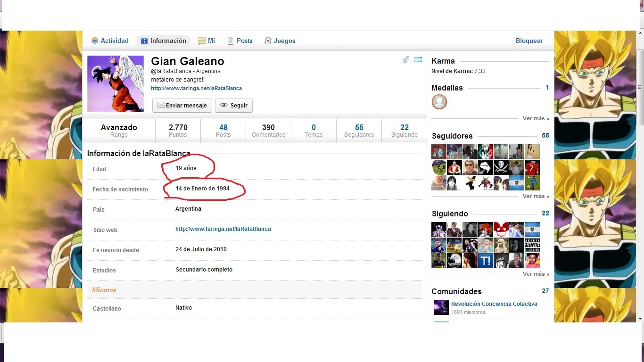Click join date '24 de Julio de 2010'
The height and width of the screenshot is (362, 644).
point(201,249)
